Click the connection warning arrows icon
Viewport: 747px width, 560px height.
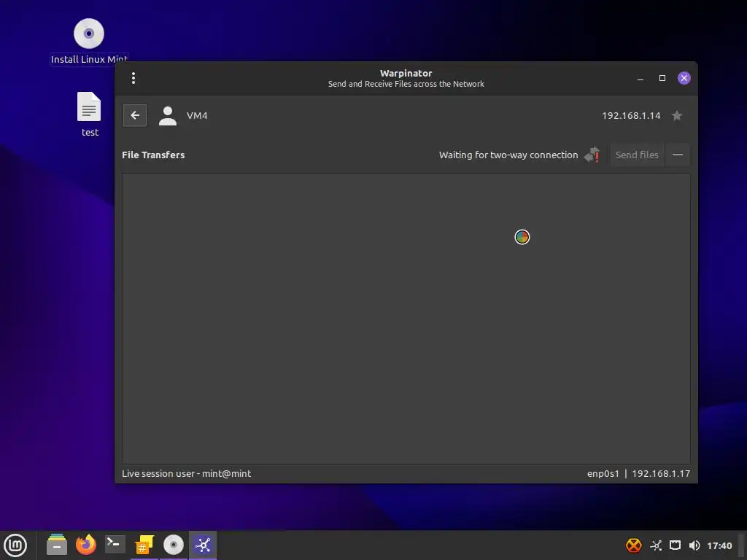tap(592, 155)
